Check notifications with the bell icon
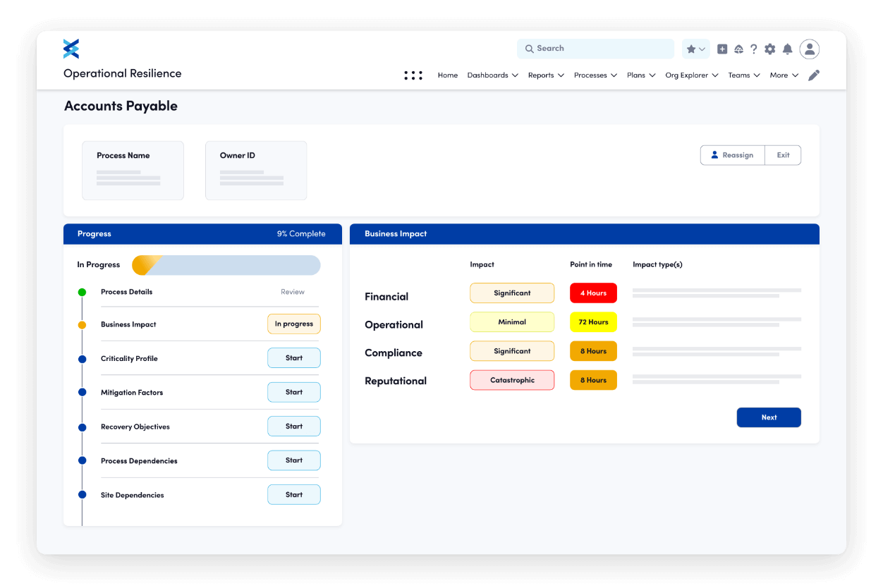The width and height of the screenshot is (883, 588). (x=788, y=48)
